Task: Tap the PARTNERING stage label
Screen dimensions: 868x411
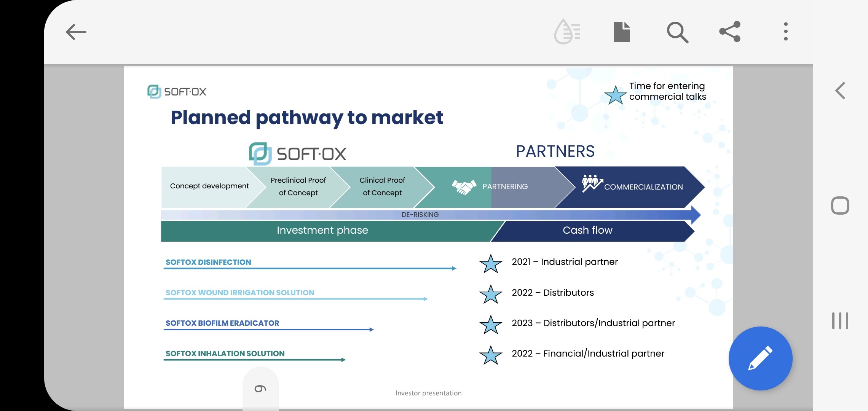Action: [505, 187]
